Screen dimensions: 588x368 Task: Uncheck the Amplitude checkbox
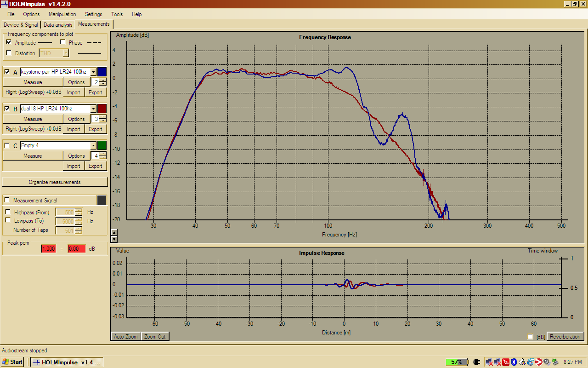(x=9, y=42)
